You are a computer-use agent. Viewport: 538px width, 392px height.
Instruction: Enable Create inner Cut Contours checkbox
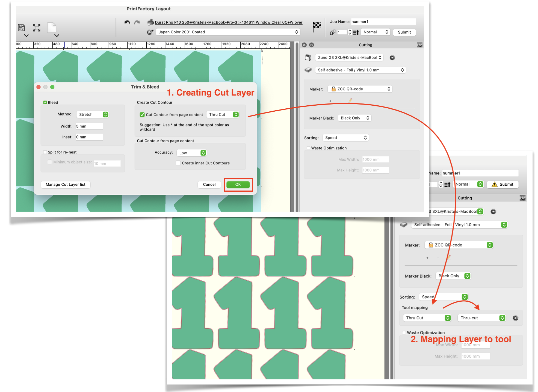point(178,163)
